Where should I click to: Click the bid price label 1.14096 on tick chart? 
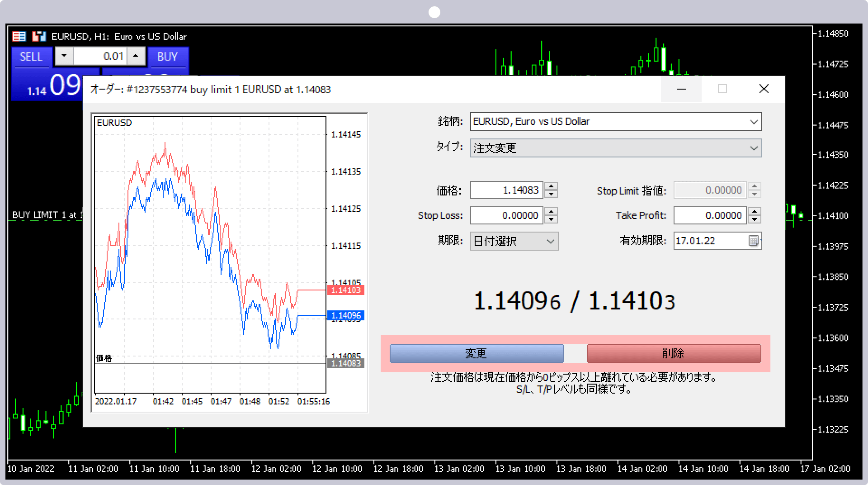(x=346, y=315)
